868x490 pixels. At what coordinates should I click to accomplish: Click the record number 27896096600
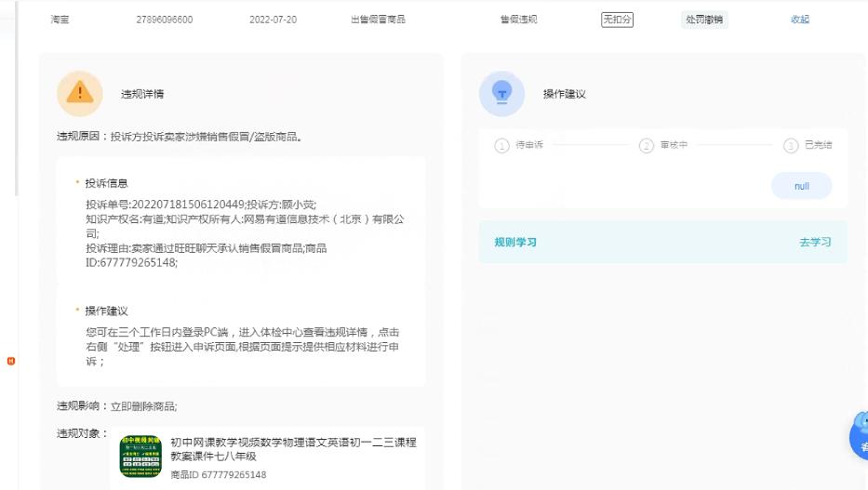click(165, 20)
